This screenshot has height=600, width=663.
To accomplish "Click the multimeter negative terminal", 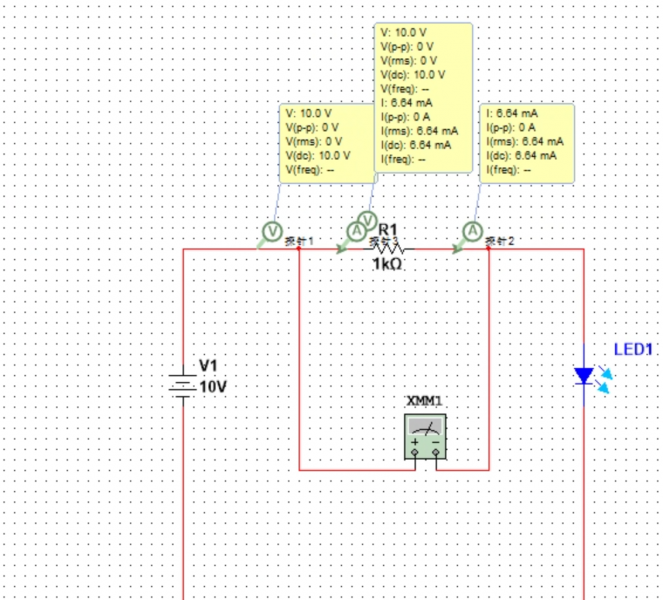I will [436, 452].
